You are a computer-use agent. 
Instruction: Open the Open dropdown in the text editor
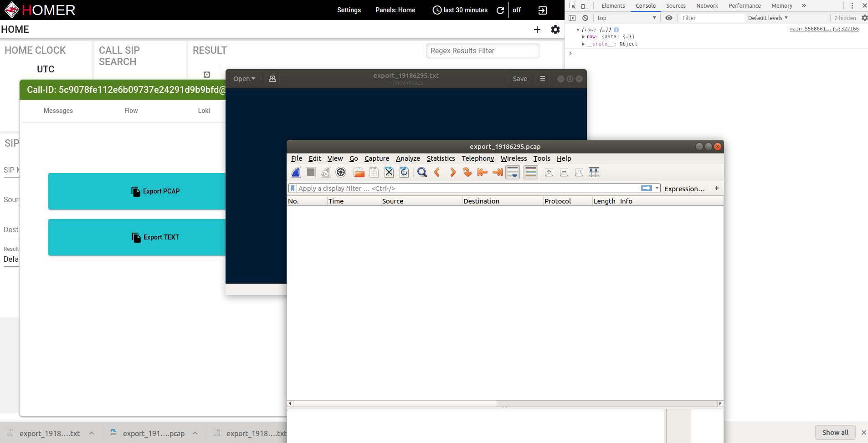pyautogui.click(x=244, y=78)
